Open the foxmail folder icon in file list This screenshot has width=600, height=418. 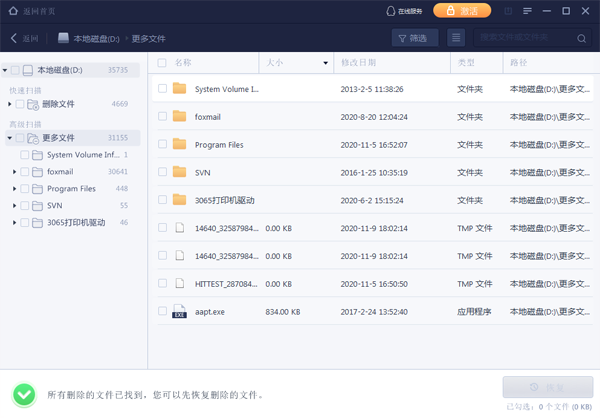click(179, 116)
